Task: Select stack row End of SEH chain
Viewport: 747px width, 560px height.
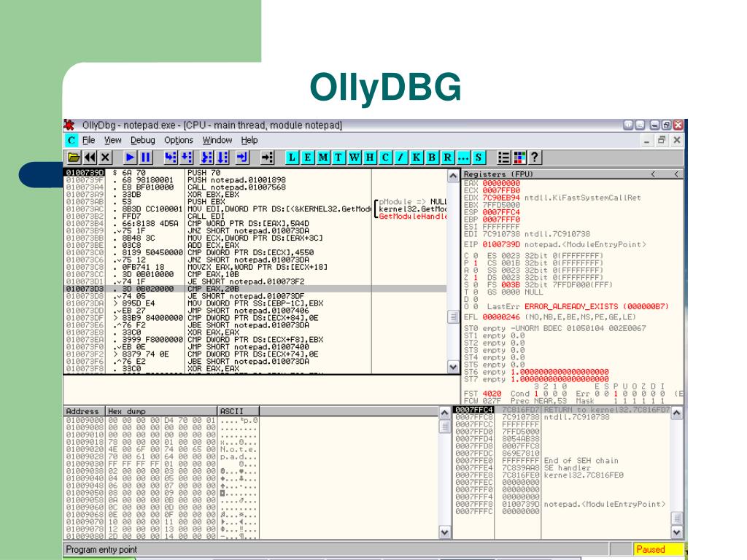Action: tap(561, 461)
